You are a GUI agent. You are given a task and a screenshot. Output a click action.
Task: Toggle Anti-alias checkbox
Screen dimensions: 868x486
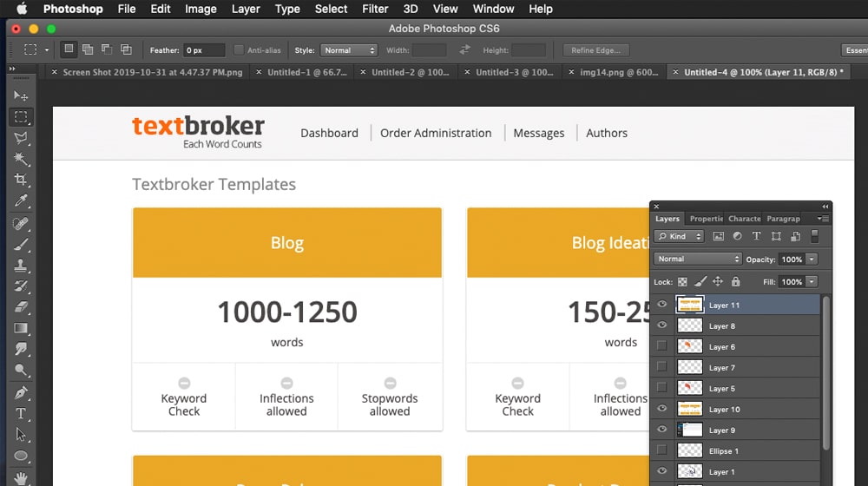coord(239,49)
